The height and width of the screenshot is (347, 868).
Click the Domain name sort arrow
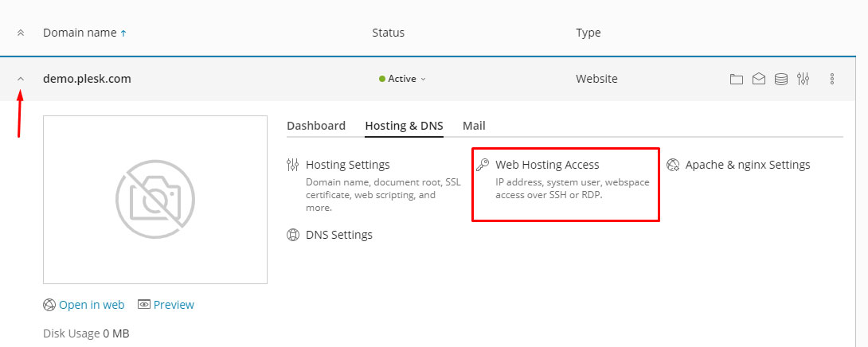point(123,33)
